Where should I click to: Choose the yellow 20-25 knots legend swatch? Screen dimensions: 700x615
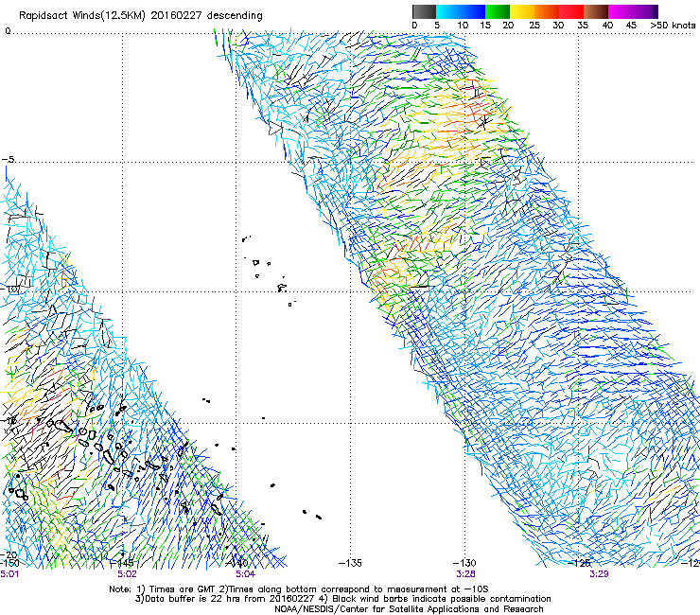point(522,11)
